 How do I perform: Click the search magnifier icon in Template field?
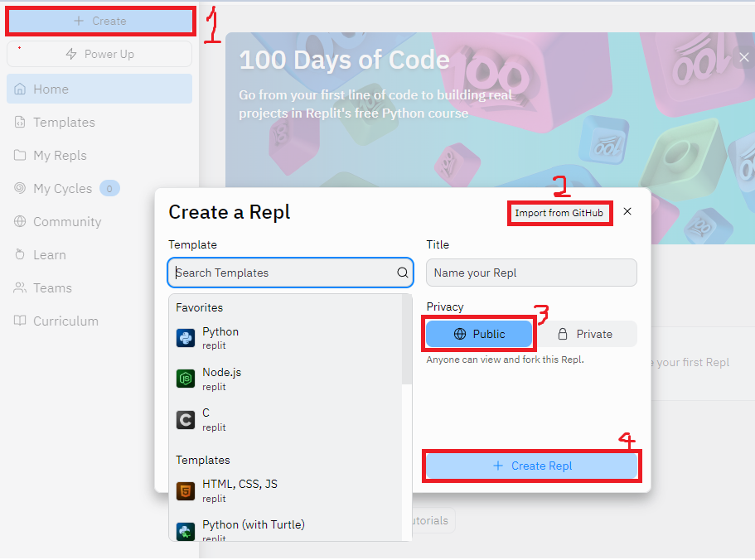(403, 273)
